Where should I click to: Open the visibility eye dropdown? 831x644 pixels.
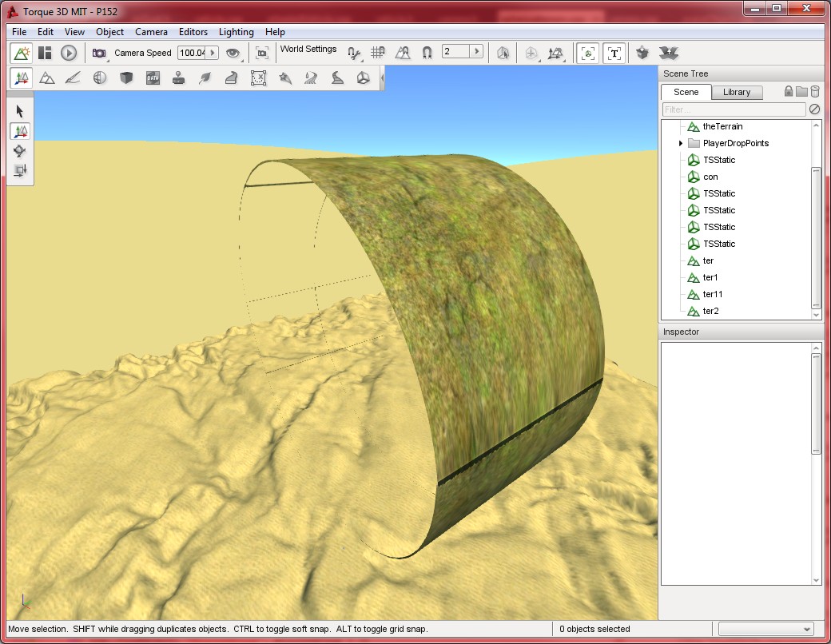[x=233, y=53]
